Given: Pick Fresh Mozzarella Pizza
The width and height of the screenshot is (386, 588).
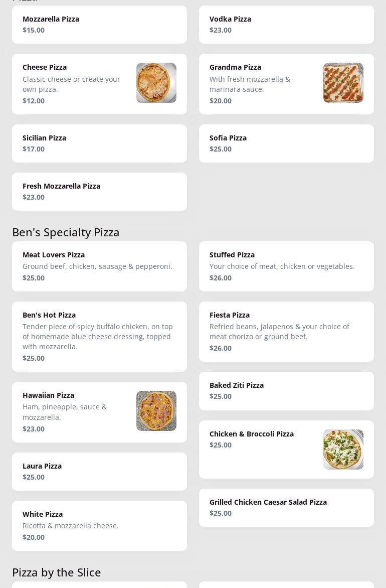Looking at the screenshot, I should pos(99,192).
